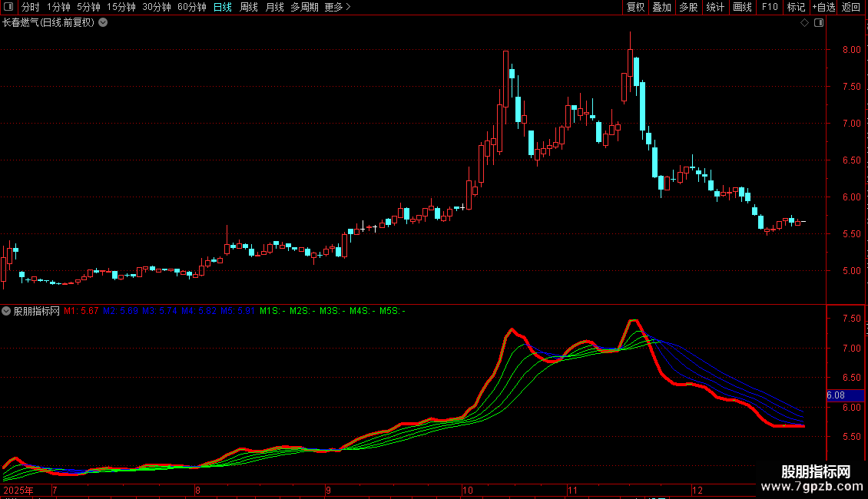This screenshot has height=499, width=868.
Task: Click the M4: 5.82 indicator value
Action: coord(199,311)
